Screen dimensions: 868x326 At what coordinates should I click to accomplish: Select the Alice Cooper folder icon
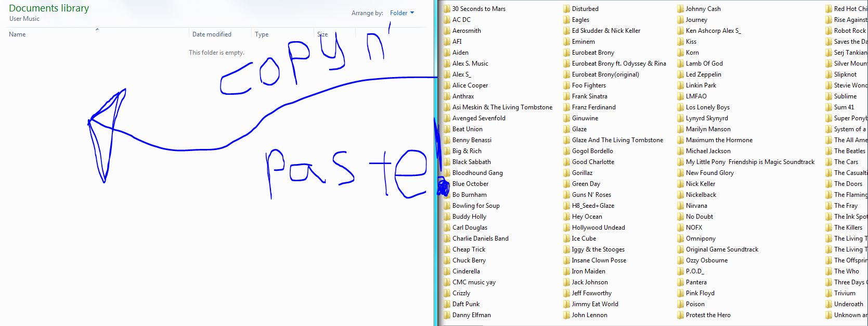tap(447, 85)
